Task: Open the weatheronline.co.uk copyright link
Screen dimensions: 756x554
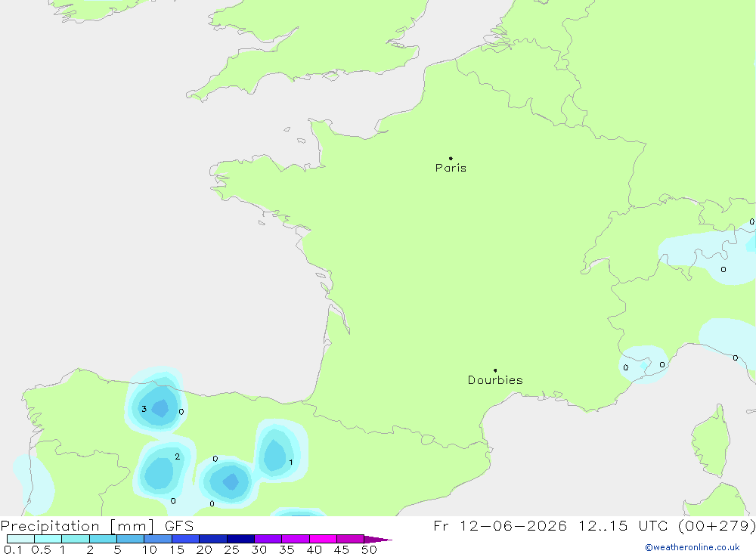Action: 692,547
